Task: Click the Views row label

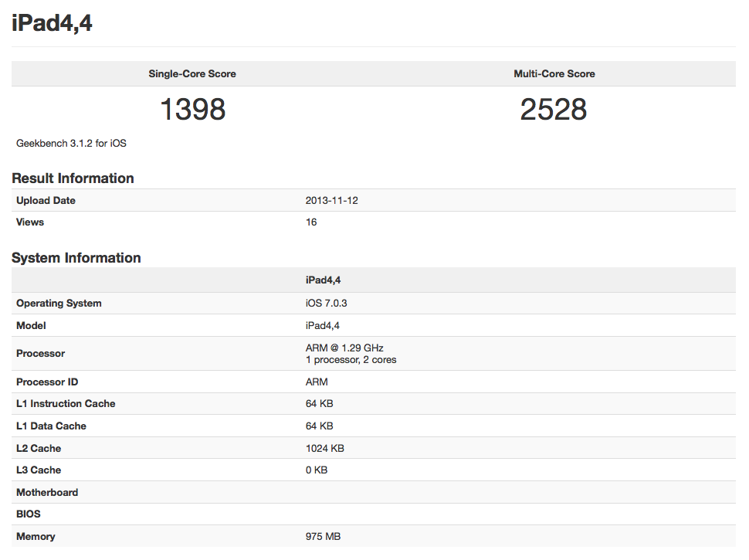Action: click(x=30, y=222)
